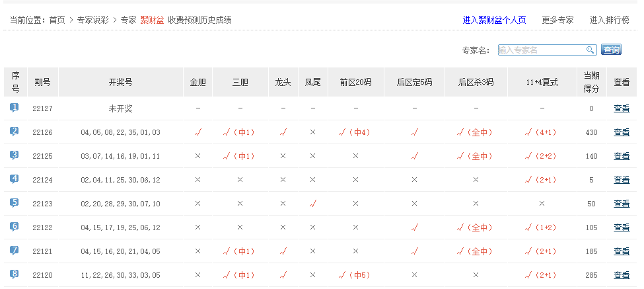This screenshot has height=289, width=644.
Task: Click the number 3 rank badge
Action: 15,155
